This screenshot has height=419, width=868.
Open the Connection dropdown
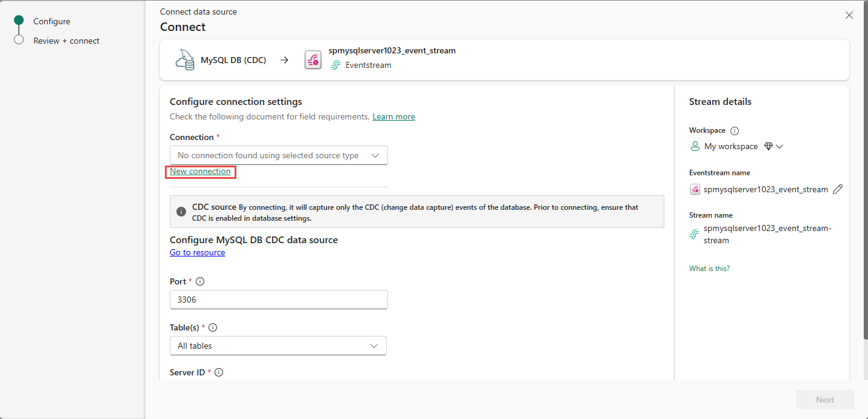(x=278, y=155)
